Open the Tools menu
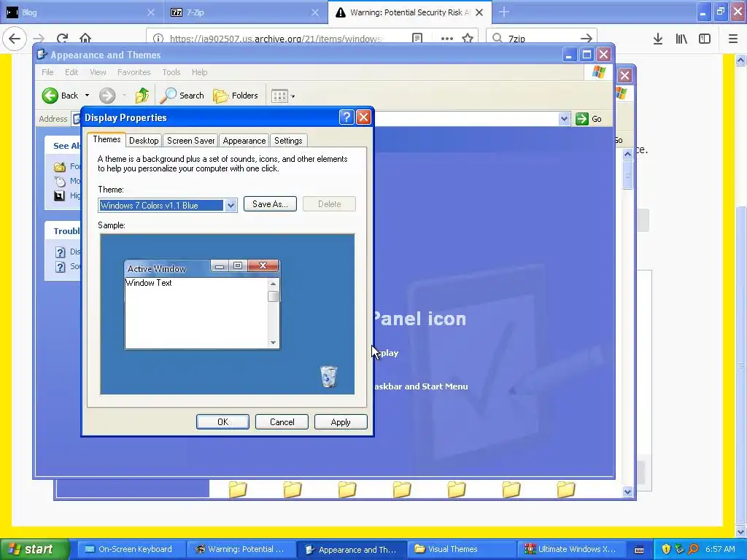Screen dimensions: 747x560 171,72
